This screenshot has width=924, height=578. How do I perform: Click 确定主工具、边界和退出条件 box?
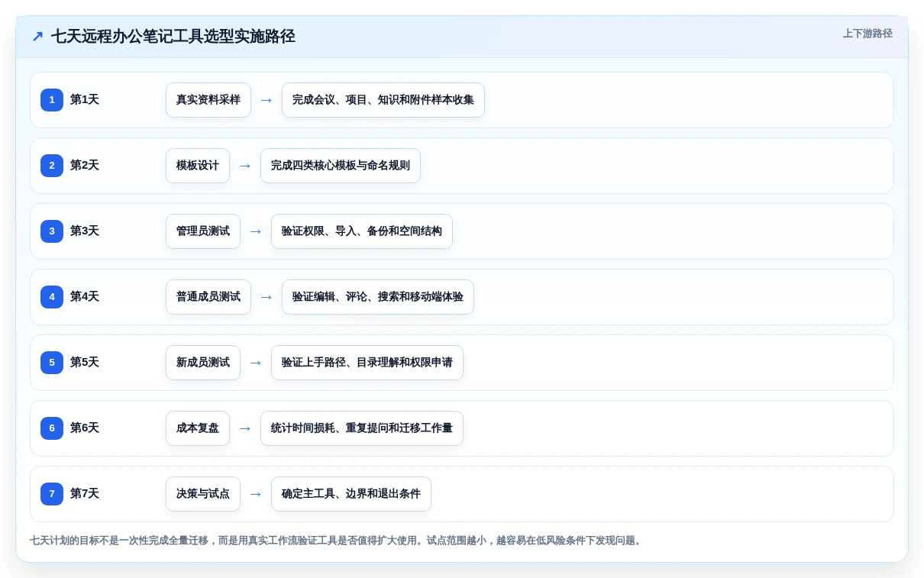pyautogui.click(x=351, y=494)
